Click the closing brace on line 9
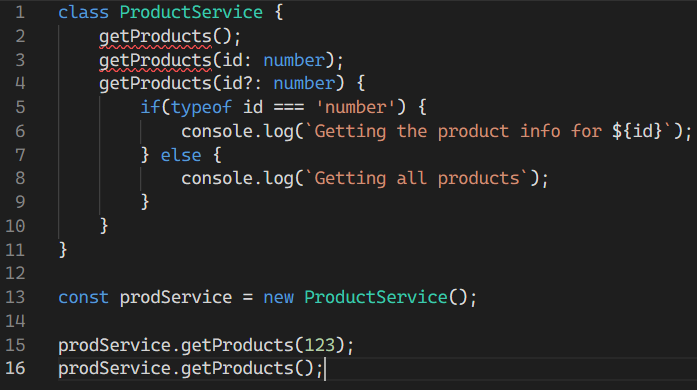The width and height of the screenshot is (697, 390). (145, 202)
